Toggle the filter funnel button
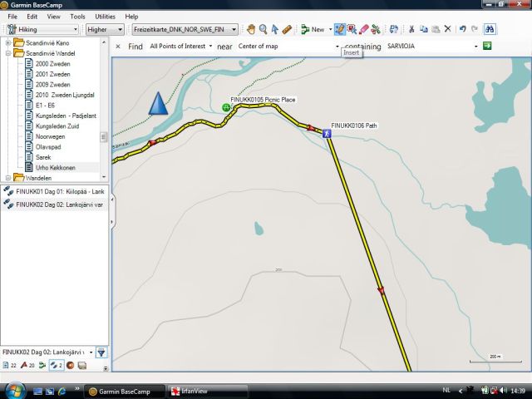The height and width of the screenshot is (399, 532). tap(101, 352)
